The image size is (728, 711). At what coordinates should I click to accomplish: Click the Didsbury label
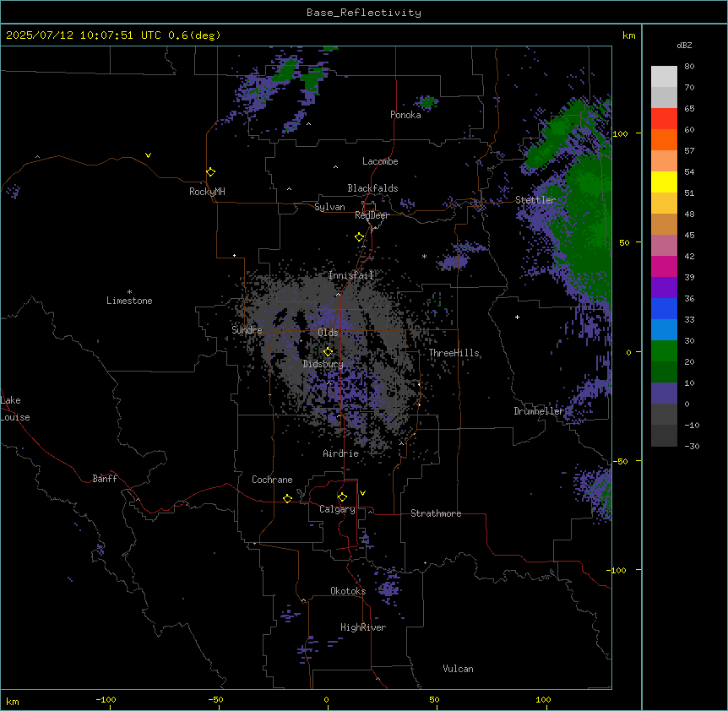pyautogui.click(x=323, y=364)
